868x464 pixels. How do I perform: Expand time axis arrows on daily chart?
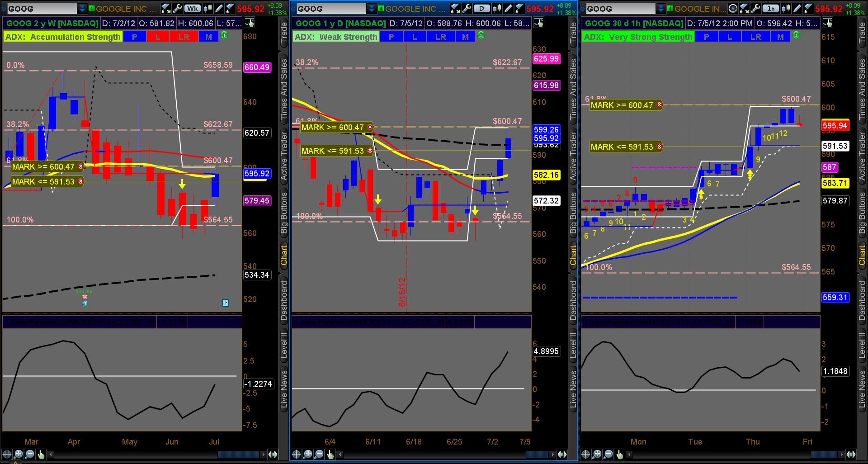(562, 455)
